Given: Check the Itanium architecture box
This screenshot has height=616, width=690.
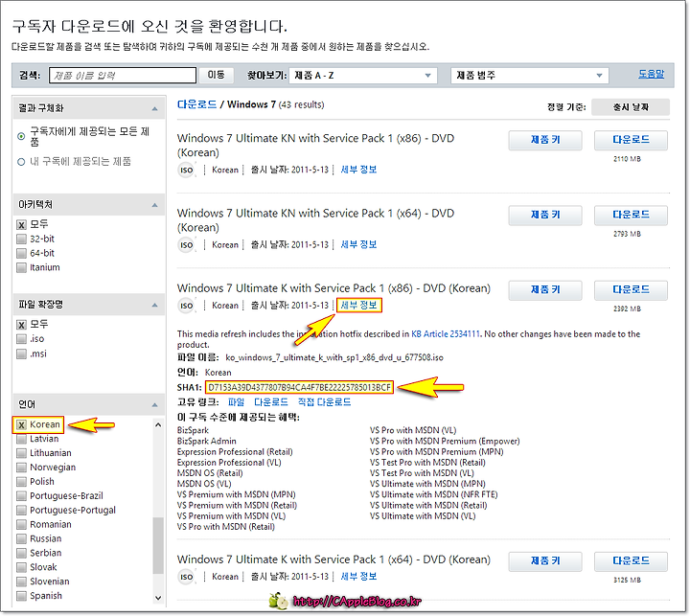Looking at the screenshot, I should pos(21,267).
